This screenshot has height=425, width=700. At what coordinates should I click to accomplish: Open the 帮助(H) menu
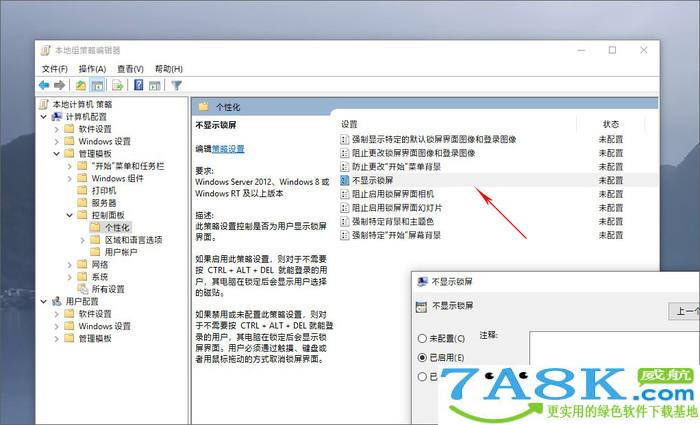[x=169, y=69]
